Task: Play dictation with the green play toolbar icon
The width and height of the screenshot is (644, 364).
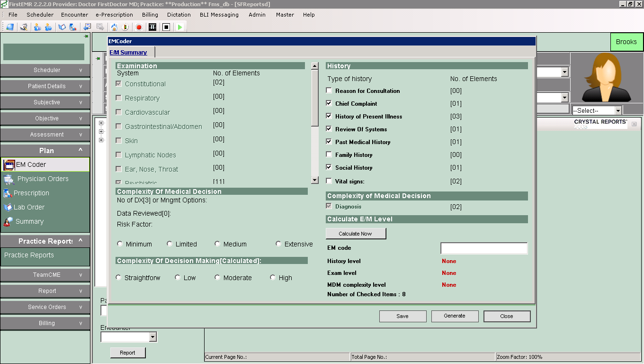Action: tap(179, 27)
